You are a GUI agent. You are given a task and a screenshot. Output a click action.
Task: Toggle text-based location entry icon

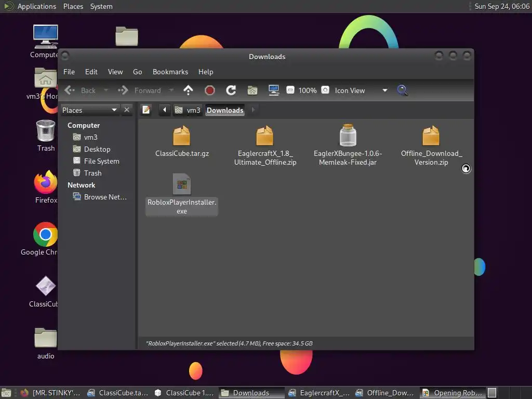(x=146, y=110)
